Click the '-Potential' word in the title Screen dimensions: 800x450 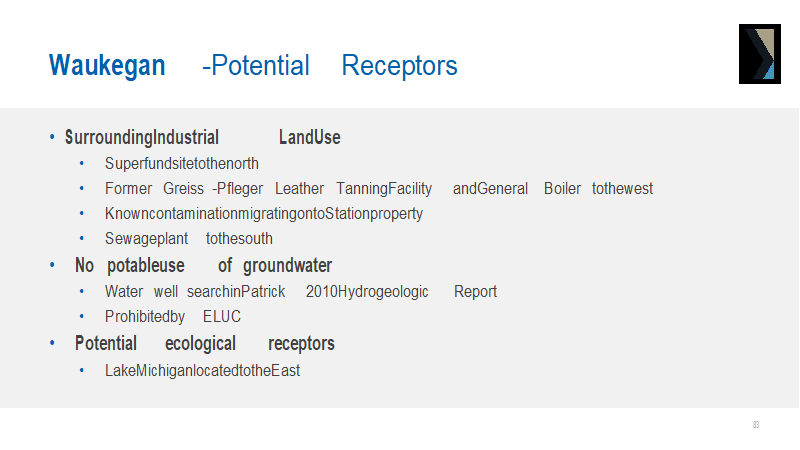pyautogui.click(x=256, y=66)
